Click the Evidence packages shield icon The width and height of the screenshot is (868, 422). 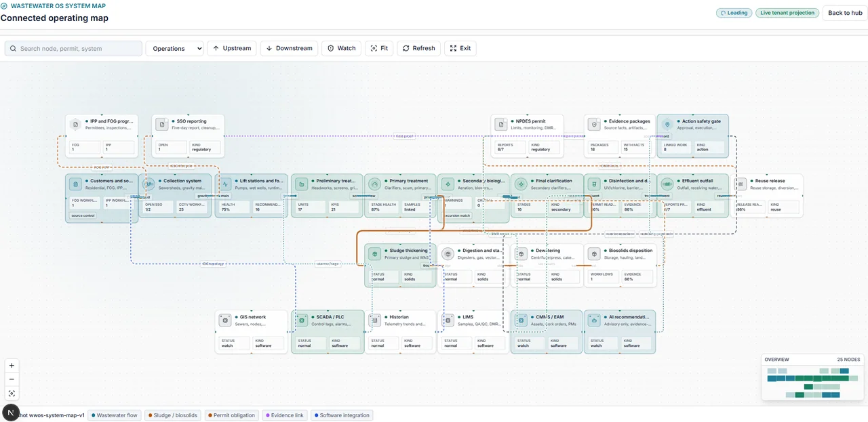click(594, 125)
